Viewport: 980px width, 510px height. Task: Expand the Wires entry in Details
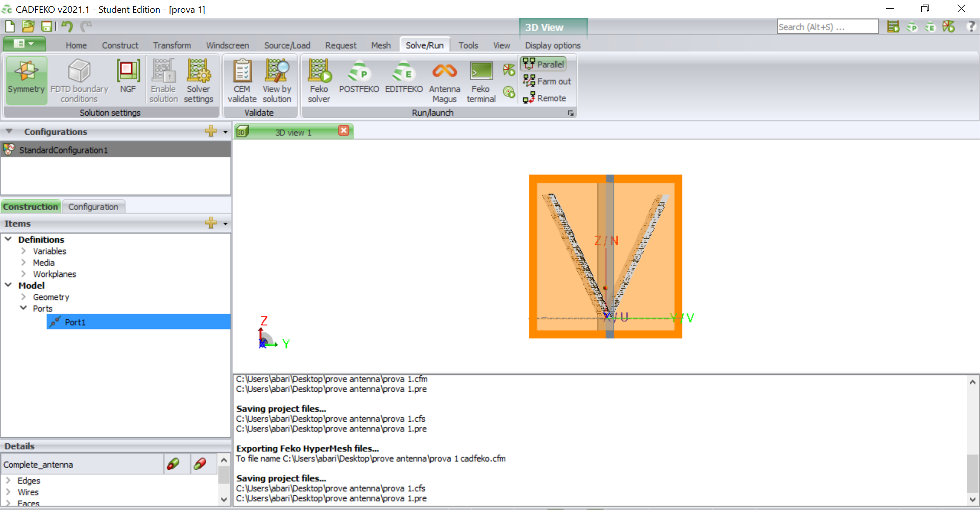[8, 492]
